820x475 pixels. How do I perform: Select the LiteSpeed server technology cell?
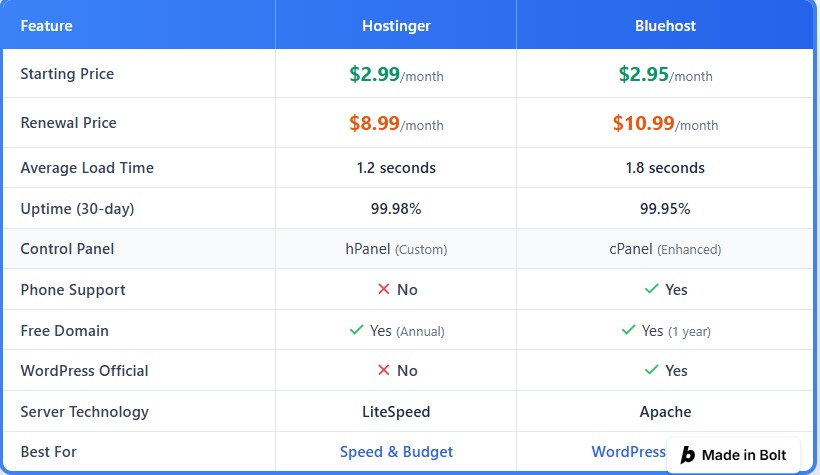[x=396, y=412]
